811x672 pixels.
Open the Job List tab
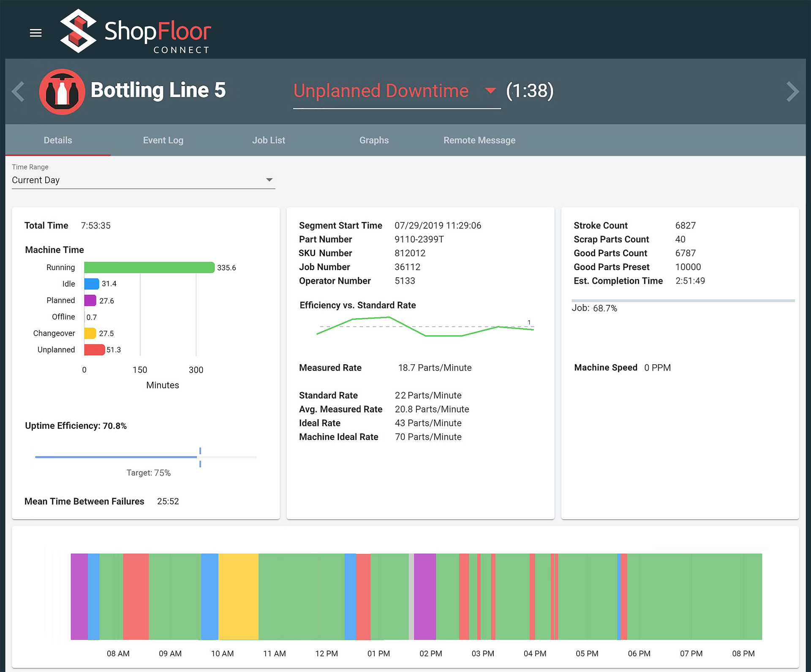point(269,140)
